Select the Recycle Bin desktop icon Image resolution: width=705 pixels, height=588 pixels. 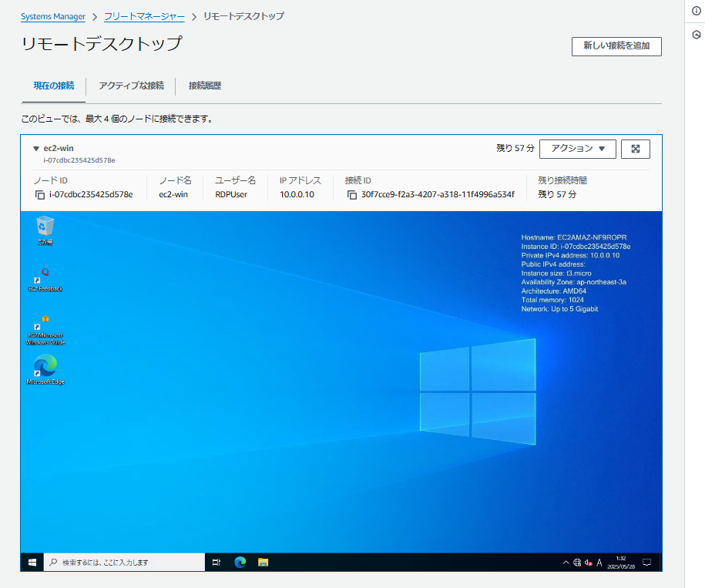click(x=45, y=231)
